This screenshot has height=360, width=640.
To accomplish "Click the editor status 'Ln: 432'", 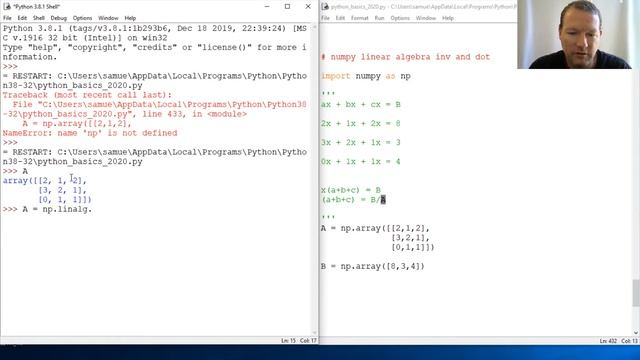I will point(608,340).
